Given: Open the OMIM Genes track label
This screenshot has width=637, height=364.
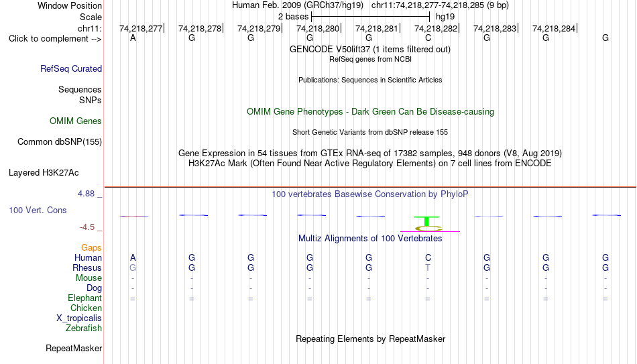Looking at the screenshot, I should tap(76, 121).
